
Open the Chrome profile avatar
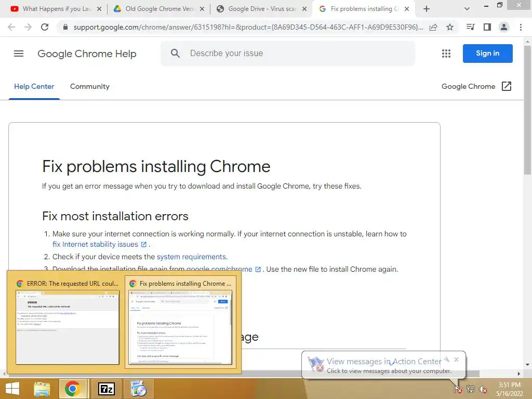504,27
